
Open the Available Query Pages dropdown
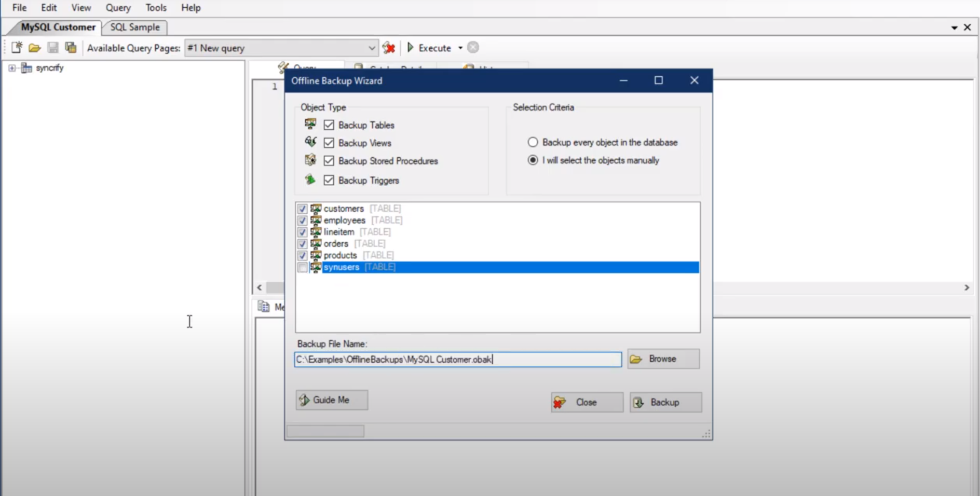372,48
